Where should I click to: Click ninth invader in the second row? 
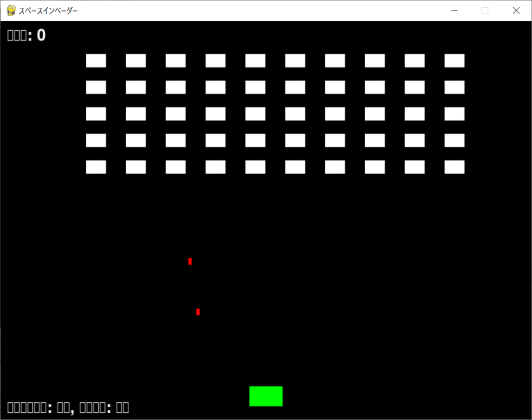click(x=415, y=87)
